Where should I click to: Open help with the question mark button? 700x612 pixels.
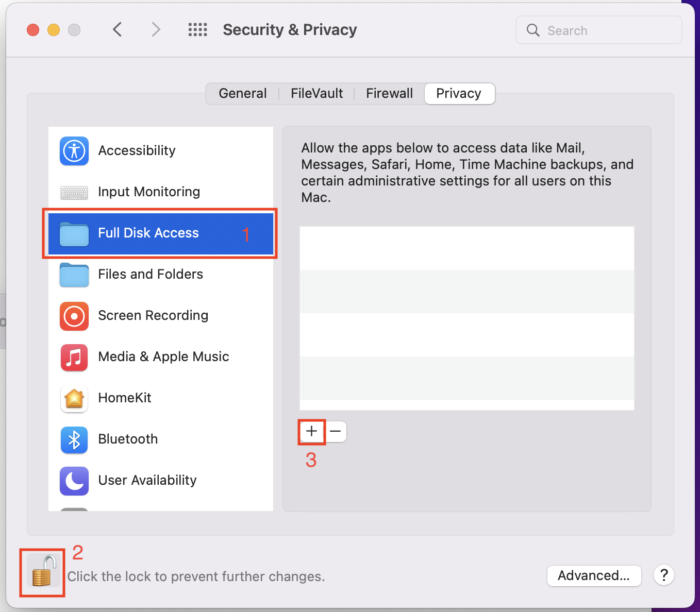664,575
